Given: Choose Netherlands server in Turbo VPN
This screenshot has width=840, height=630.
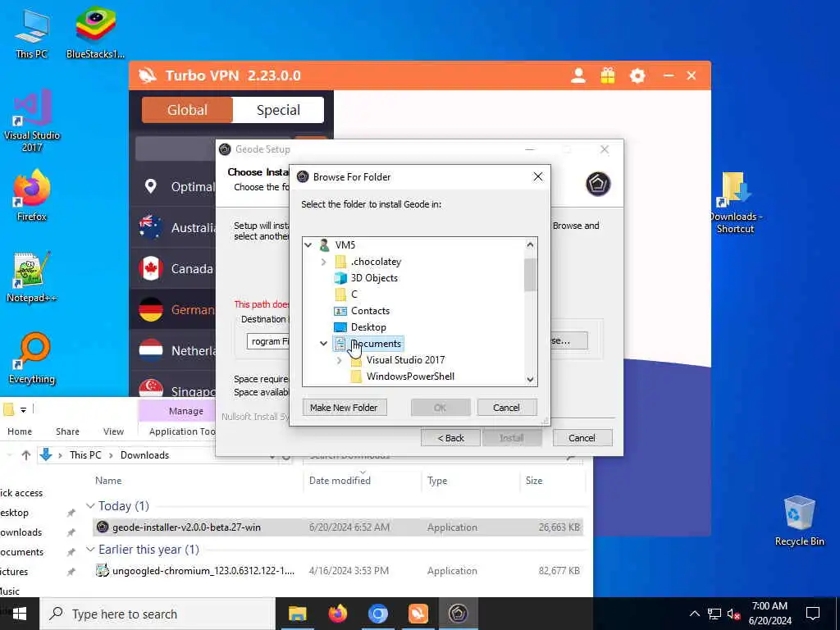Looking at the screenshot, I should coord(172,351).
